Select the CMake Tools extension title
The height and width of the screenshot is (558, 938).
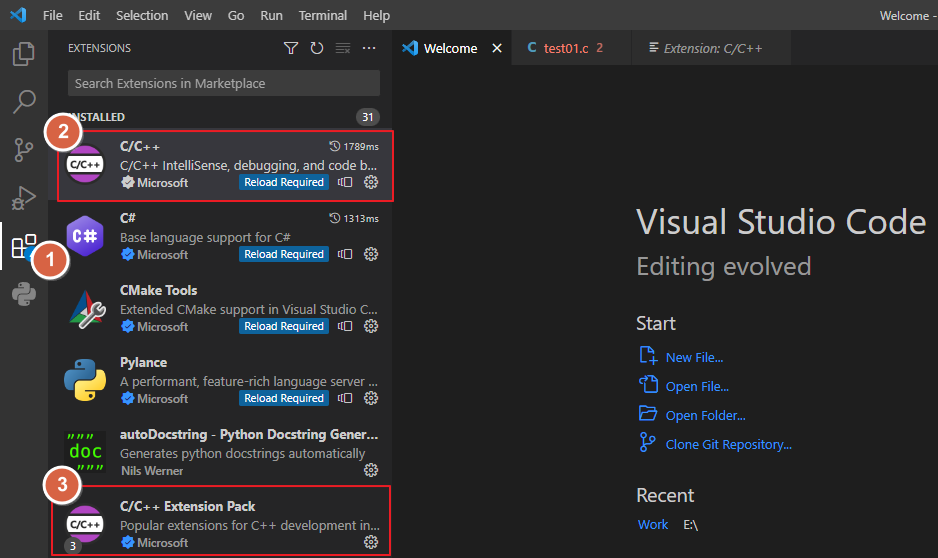(x=159, y=290)
